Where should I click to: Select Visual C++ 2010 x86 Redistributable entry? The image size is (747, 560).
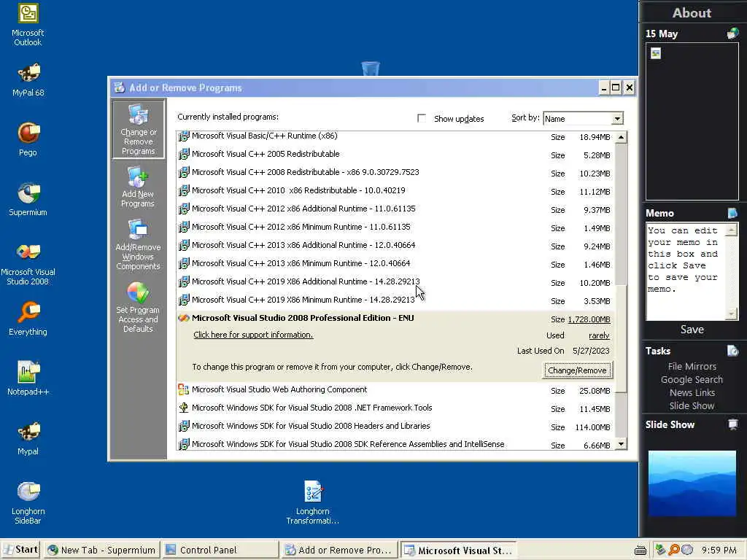395,190
